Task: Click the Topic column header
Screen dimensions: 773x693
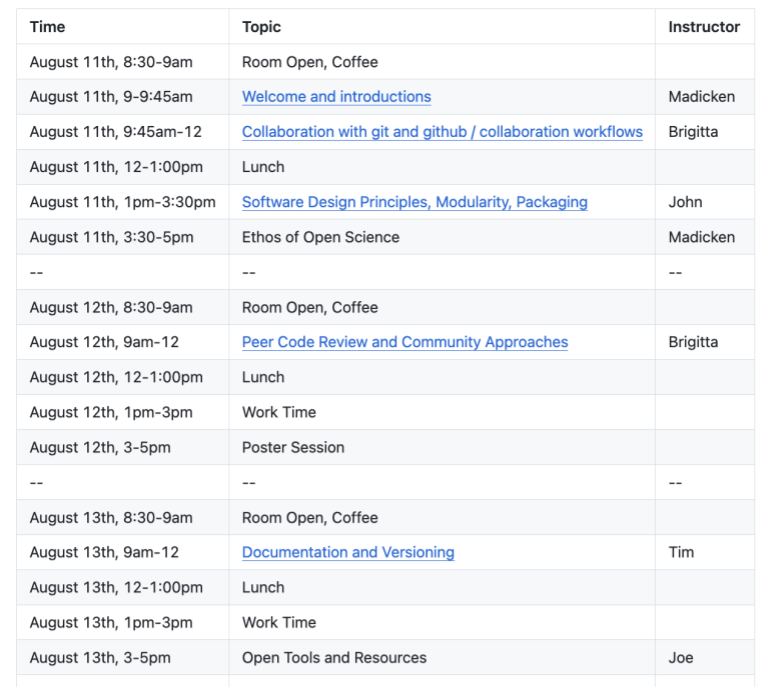Action: tap(261, 27)
